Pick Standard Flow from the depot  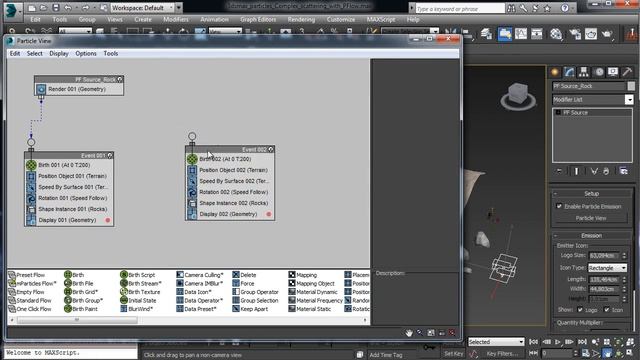tap(30, 300)
